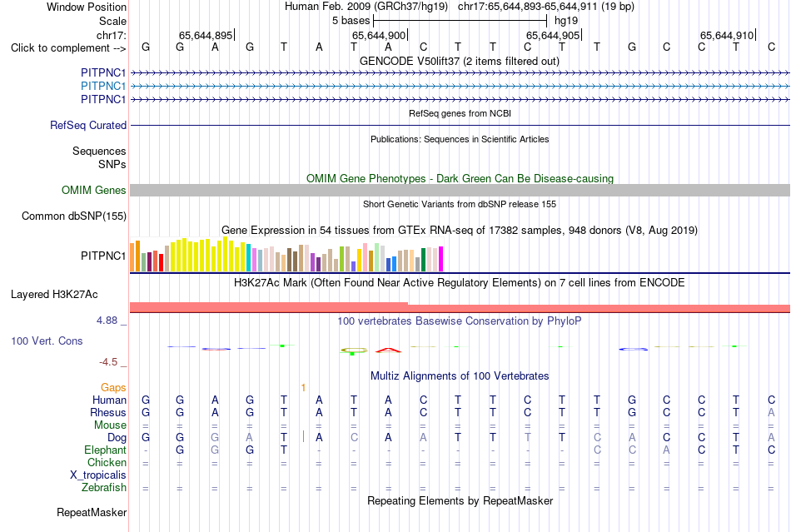Click the red 'A' PhyloP logo letter
Image resolution: width=791 pixels, height=532 pixels.
pos(388,350)
